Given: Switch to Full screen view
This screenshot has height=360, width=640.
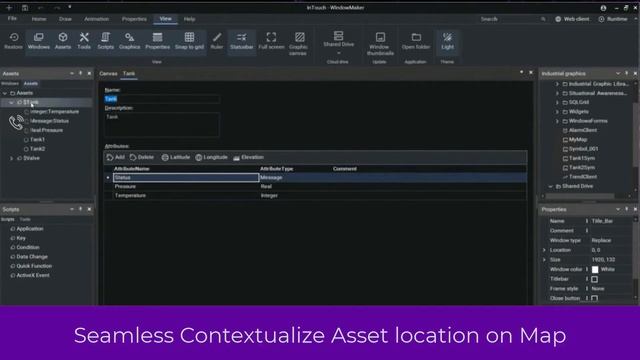Looking at the screenshot, I should tap(271, 41).
